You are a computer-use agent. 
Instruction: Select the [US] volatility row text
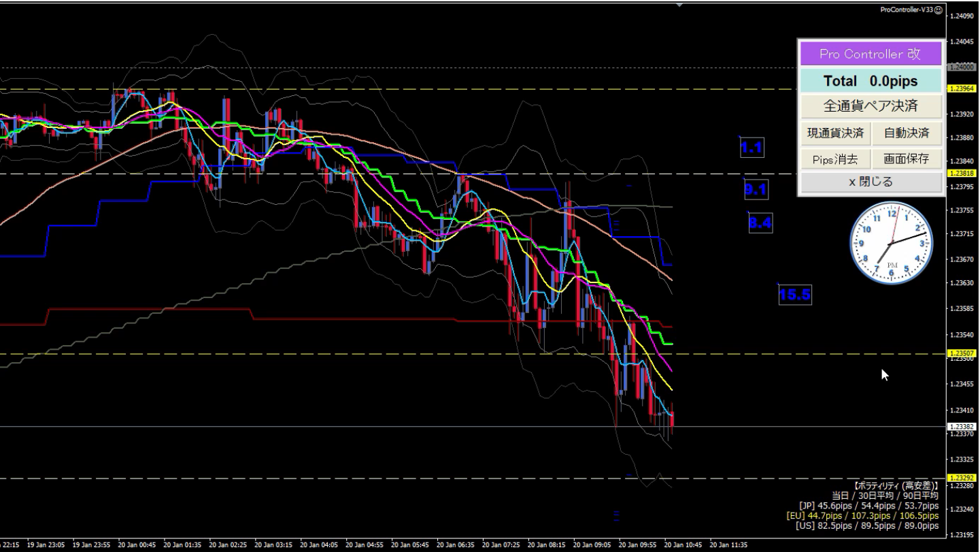click(x=867, y=525)
